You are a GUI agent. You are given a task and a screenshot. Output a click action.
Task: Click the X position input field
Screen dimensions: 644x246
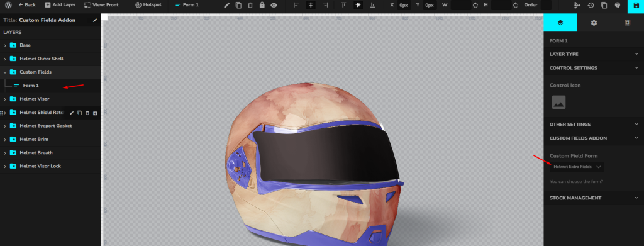tap(404, 5)
